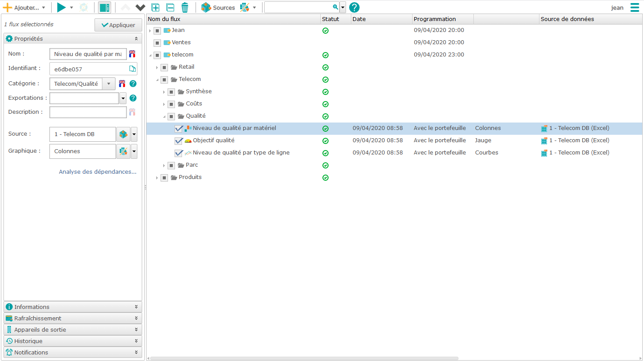The height and width of the screenshot is (361, 644).
Task: Click the horizontal scrollbar at bottom
Action: tap(304, 358)
